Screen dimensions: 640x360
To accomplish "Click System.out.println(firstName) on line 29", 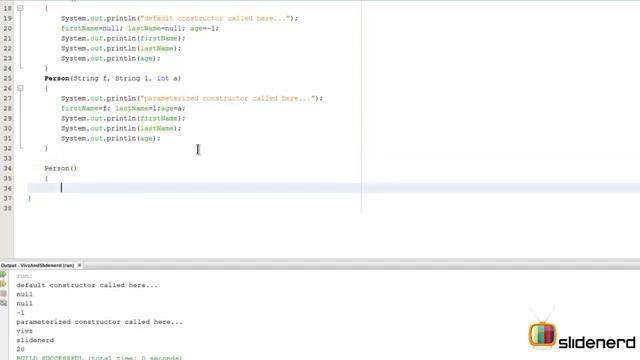I will coord(123,118).
